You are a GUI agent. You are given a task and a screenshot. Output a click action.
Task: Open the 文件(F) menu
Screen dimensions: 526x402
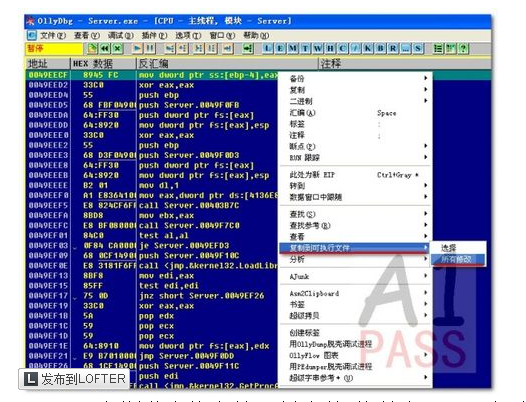point(53,35)
